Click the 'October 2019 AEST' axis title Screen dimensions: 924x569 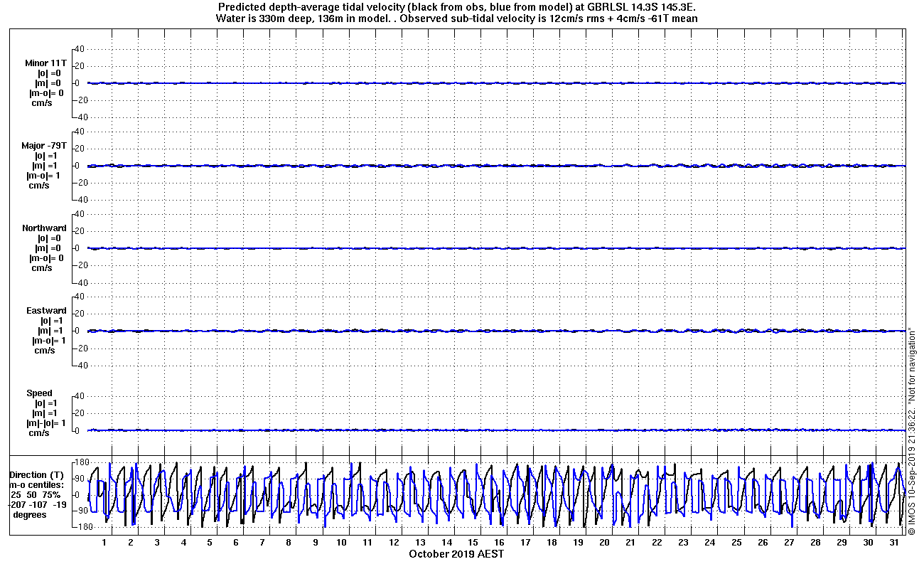pos(456,553)
